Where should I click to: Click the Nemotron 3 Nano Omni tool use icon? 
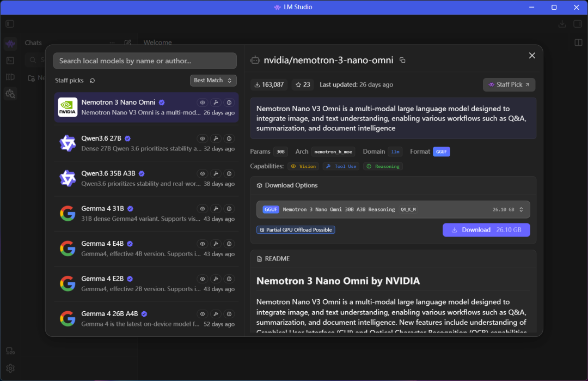click(216, 102)
